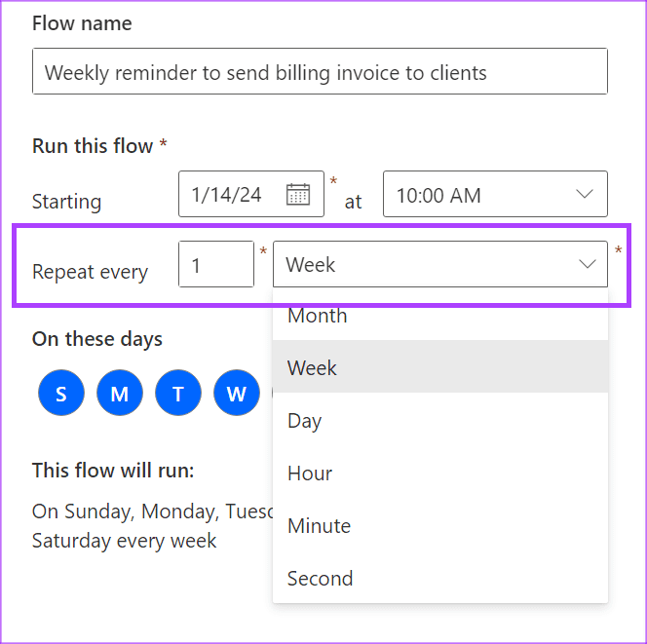The image size is (647, 644).
Task: Click the chevron arrow beside Week
Action: coord(588,265)
